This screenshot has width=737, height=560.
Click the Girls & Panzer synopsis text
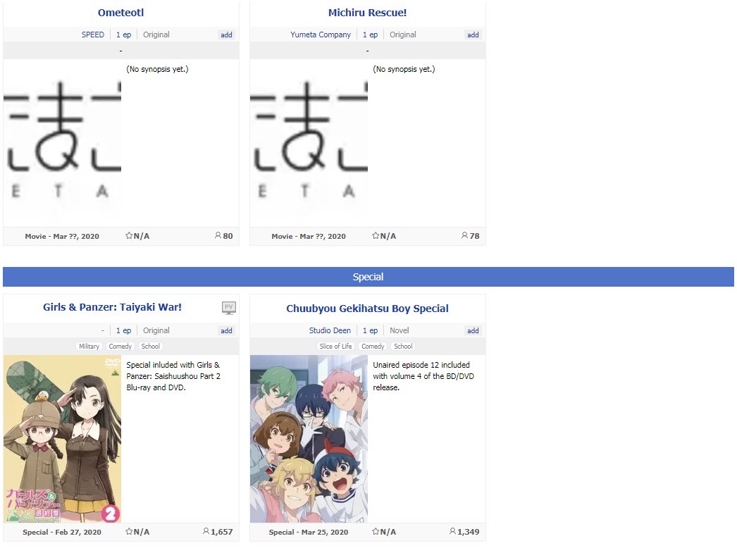click(173, 376)
